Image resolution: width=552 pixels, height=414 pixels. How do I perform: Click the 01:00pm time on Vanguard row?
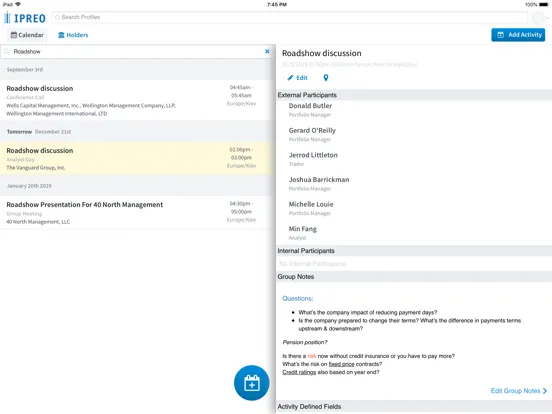pyautogui.click(x=240, y=149)
